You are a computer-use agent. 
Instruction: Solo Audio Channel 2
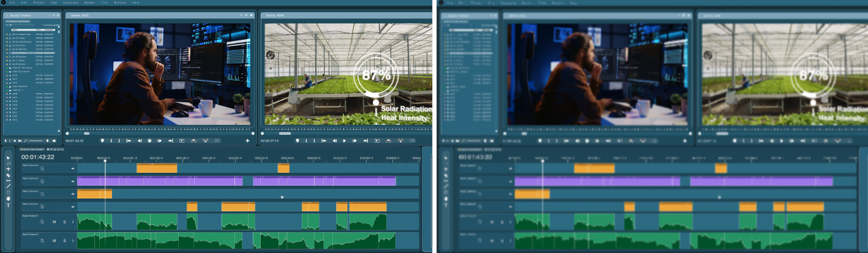tap(64, 241)
